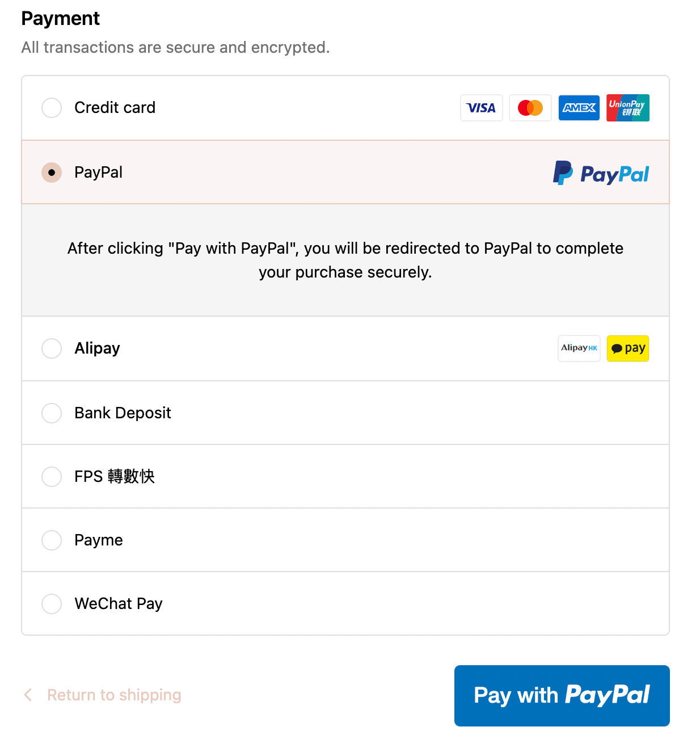
Task: Select the PayPal radio button
Action: pos(52,173)
